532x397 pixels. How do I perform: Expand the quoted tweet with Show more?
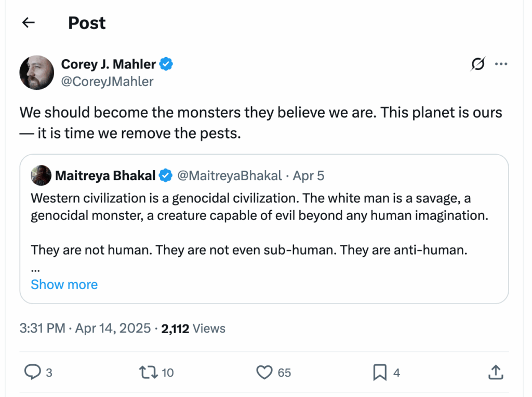tap(64, 284)
